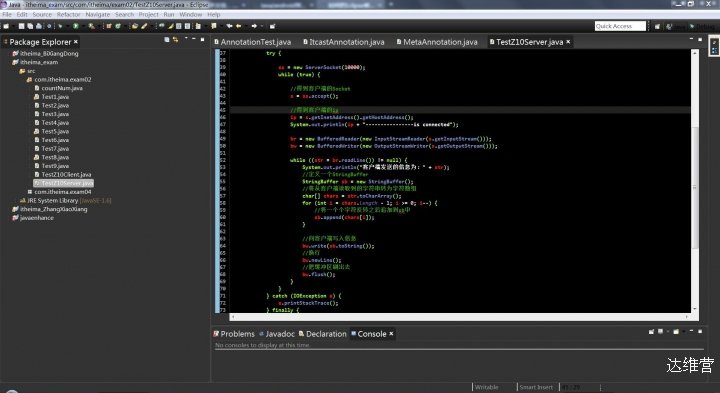Close the TestZ10Server.java editor tab
This screenshot has width=720, height=393.
tap(568, 42)
